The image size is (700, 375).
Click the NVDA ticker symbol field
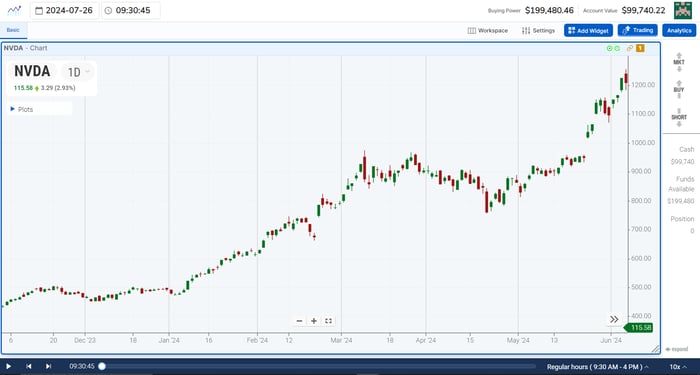(x=32, y=71)
